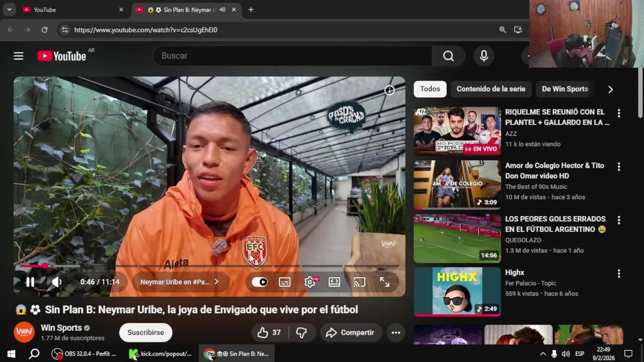
Task: Go to YouTube home via logo
Action: (x=62, y=56)
